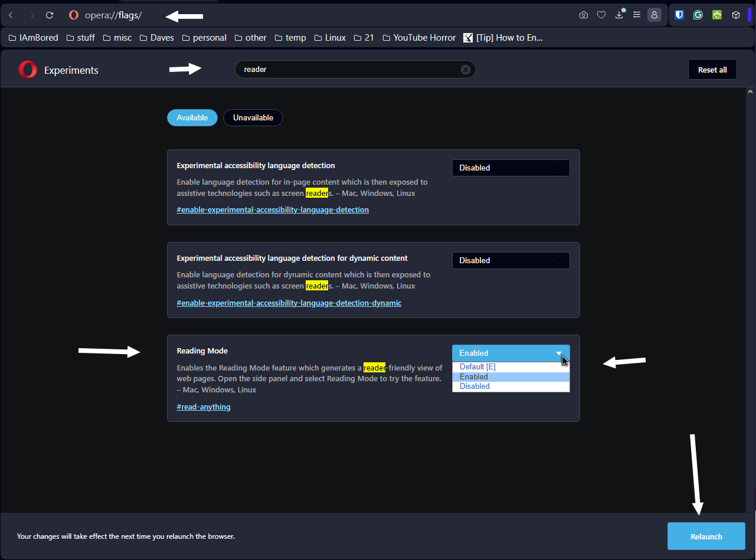The image size is (756, 560).
Task: Click the Reading Mode heading
Action: point(202,351)
